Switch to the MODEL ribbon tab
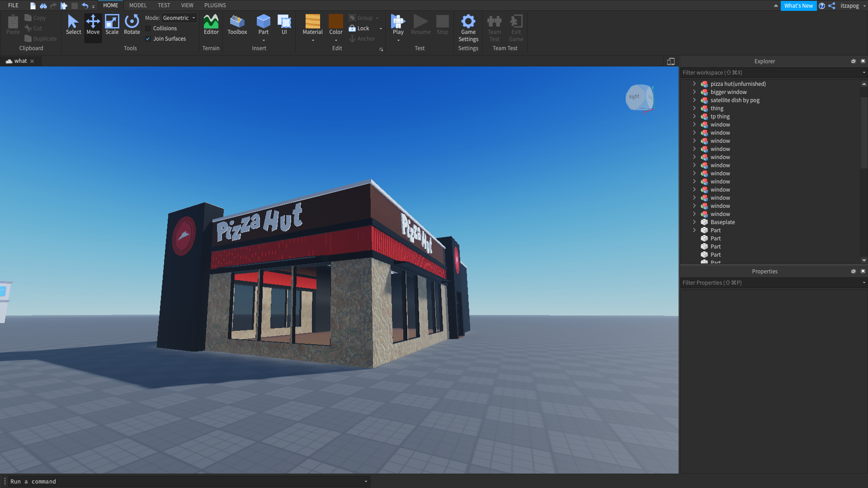The image size is (868, 488). (x=137, y=5)
